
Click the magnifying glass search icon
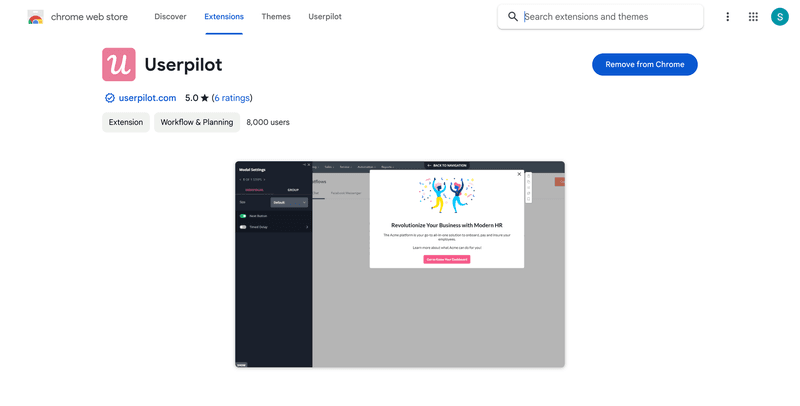coord(513,17)
